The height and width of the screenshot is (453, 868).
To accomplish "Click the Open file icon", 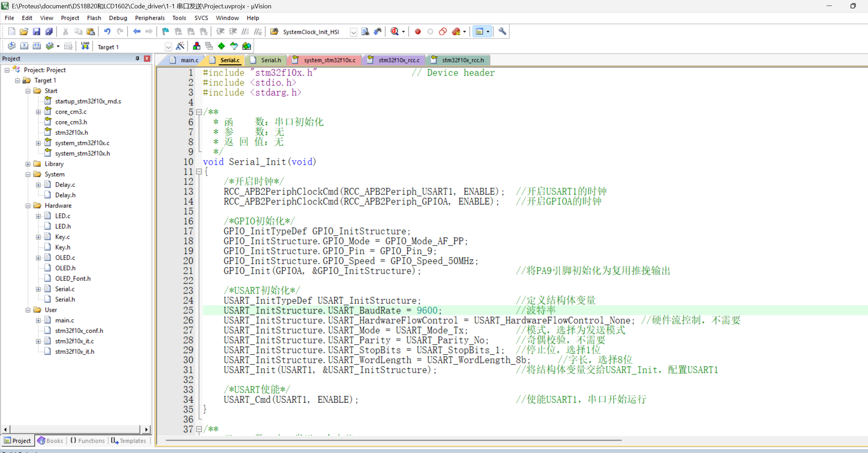I will tap(24, 32).
